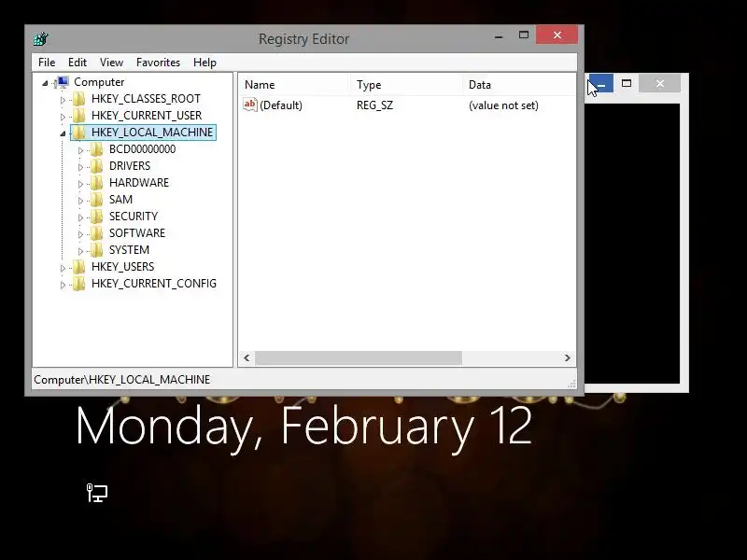This screenshot has height=560, width=747.
Task: Click status bar path Computer\HKEY_LOCAL_MACHINE
Action: (x=122, y=380)
